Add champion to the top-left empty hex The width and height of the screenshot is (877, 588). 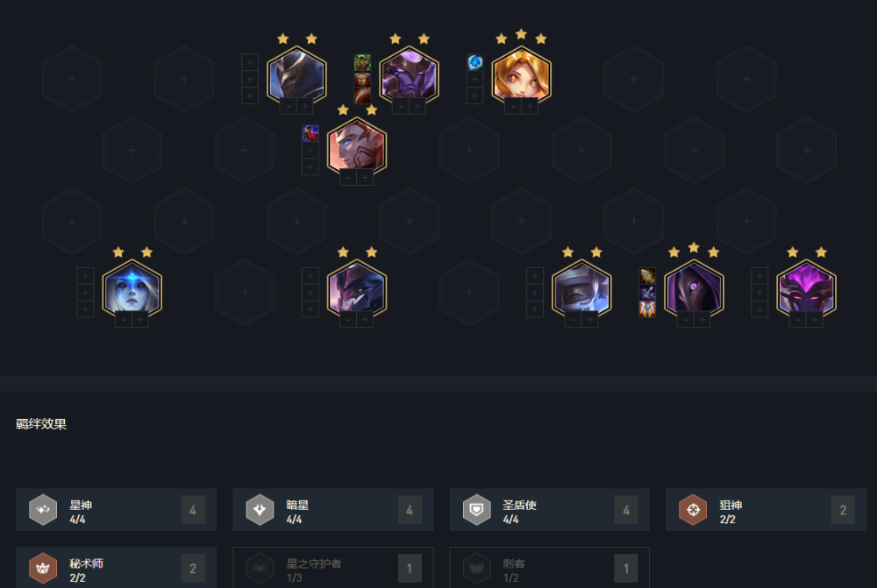click(x=72, y=80)
